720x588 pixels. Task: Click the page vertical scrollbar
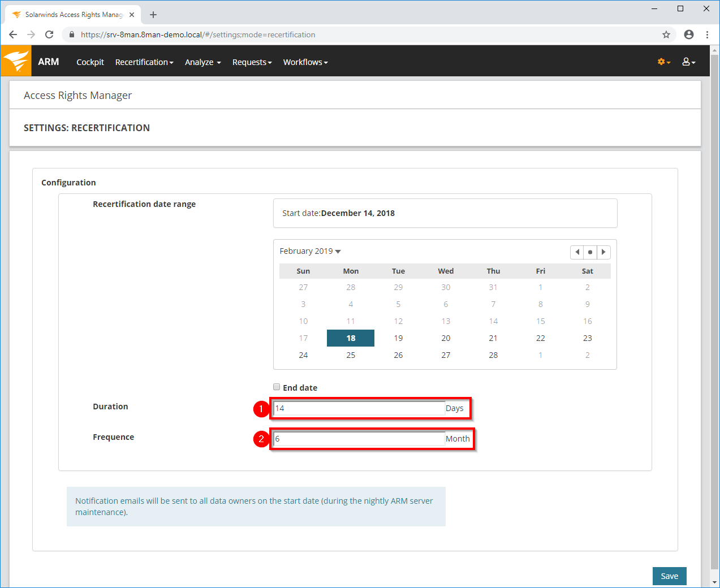tap(715, 283)
